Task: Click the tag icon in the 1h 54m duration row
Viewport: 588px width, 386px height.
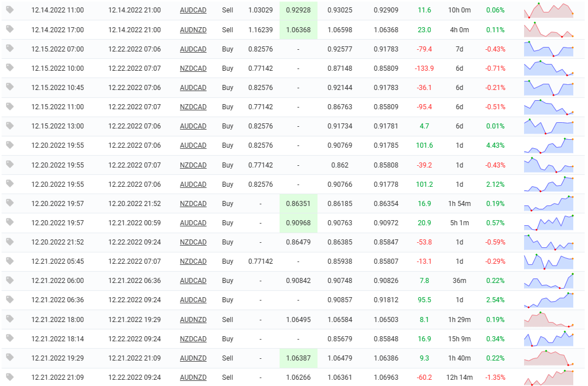Action: (10, 203)
